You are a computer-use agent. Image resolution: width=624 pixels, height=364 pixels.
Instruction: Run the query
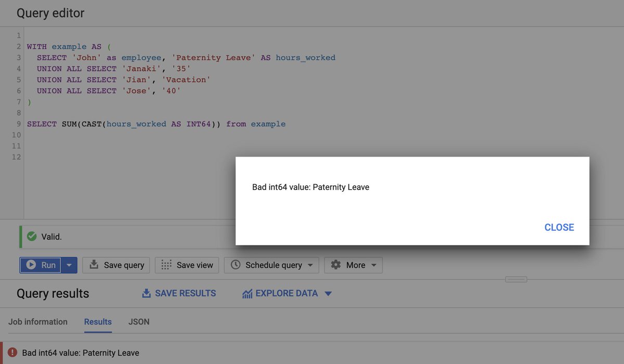pos(41,265)
